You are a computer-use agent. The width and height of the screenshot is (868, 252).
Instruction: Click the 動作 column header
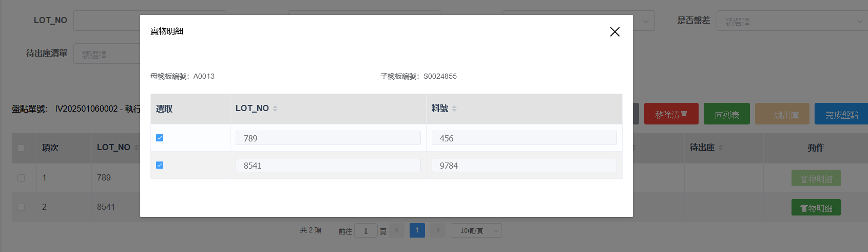(x=816, y=148)
